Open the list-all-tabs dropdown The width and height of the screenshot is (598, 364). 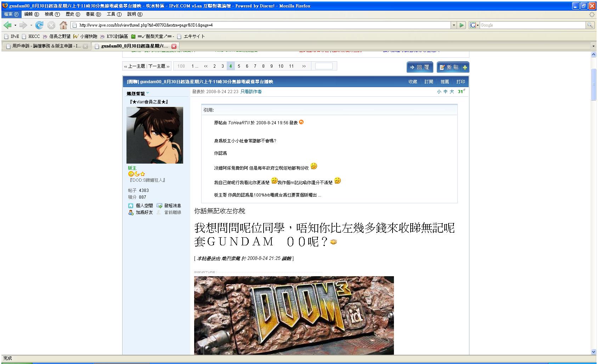[x=594, y=46]
